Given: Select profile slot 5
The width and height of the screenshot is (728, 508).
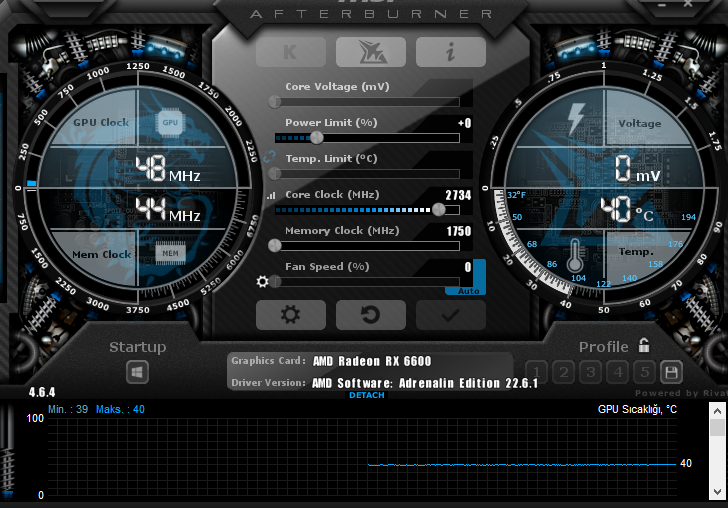Looking at the screenshot, I should pyautogui.click(x=645, y=372).
